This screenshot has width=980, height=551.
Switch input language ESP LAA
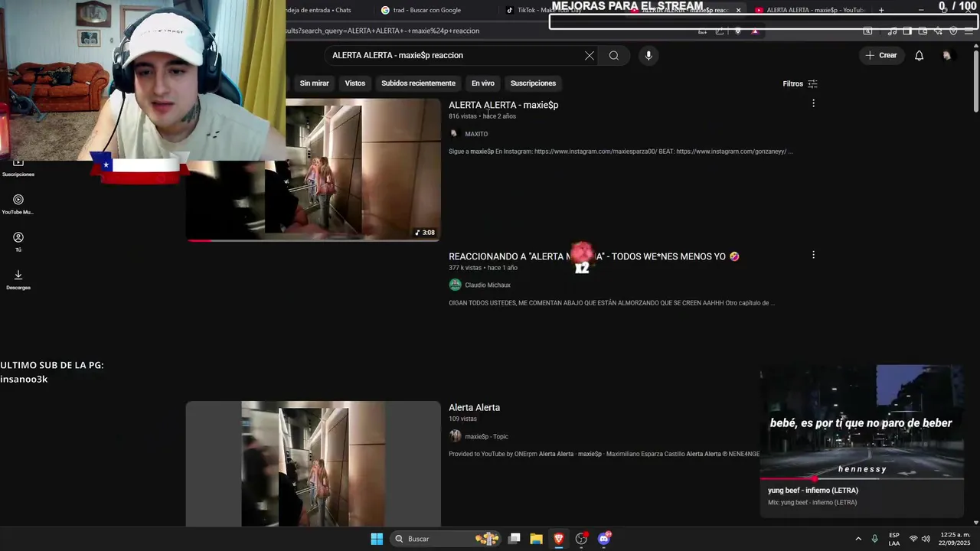coord(894,539)
